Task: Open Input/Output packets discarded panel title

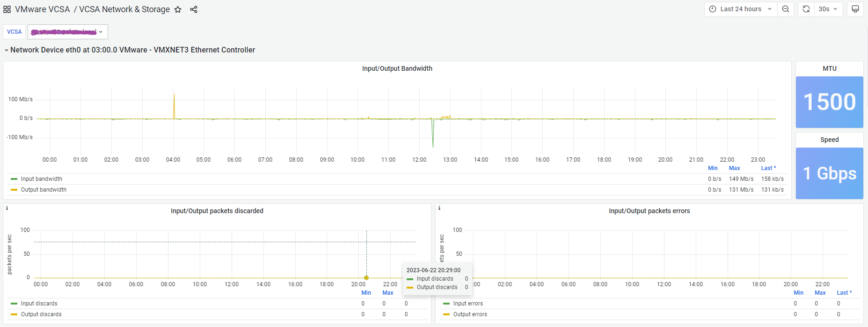Action: coord(217,211)
